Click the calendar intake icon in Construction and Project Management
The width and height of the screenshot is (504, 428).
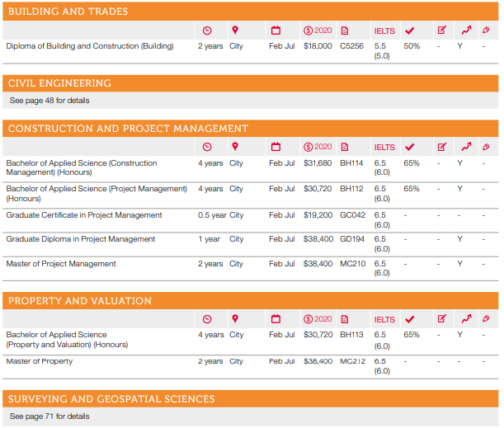[276, 148]
